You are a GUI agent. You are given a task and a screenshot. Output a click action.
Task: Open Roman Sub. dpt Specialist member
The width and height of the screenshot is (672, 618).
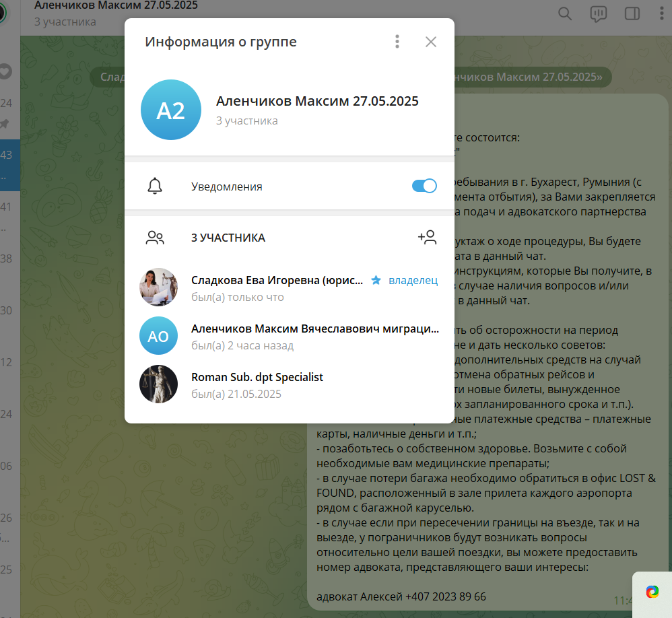pyautogui.click(x=290, y=384)
